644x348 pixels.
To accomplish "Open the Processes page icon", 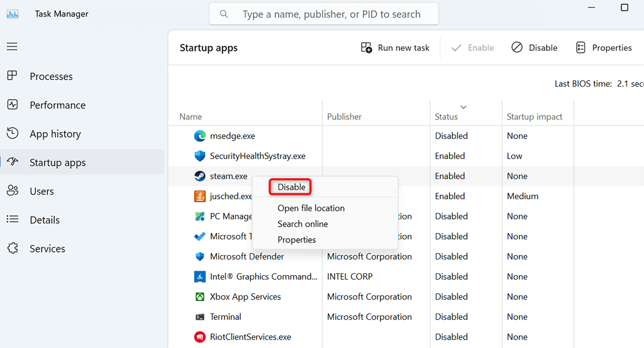I will point(12,76).
